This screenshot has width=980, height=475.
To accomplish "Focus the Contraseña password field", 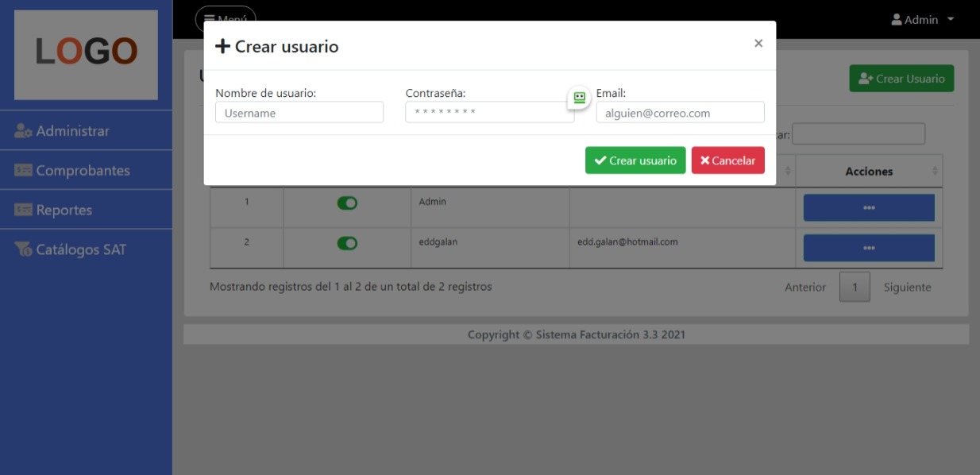I will coord(489,112).
